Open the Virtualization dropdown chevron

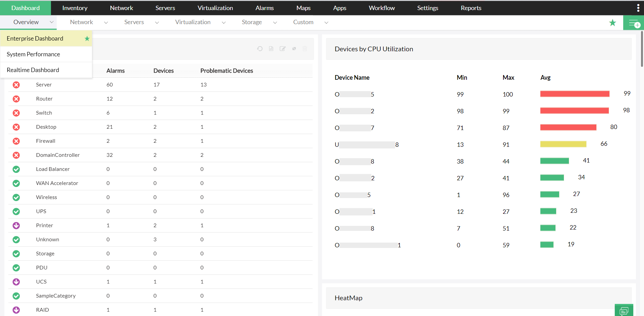(224, 22)
